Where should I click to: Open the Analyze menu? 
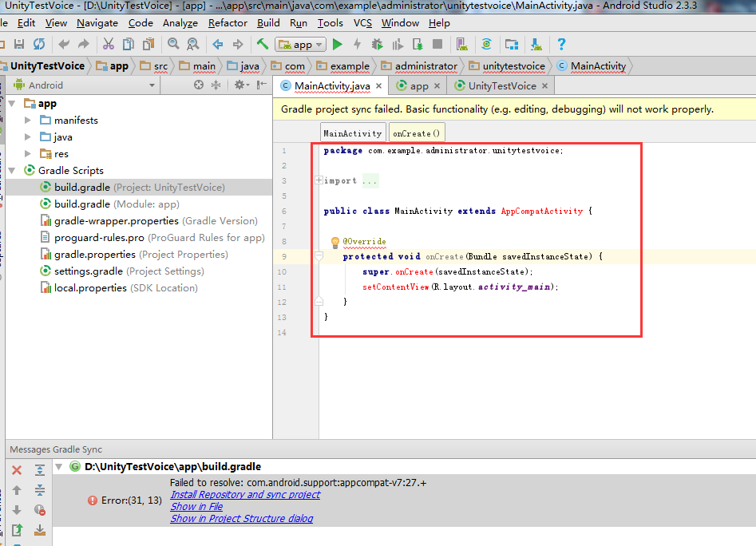[180, 22]
